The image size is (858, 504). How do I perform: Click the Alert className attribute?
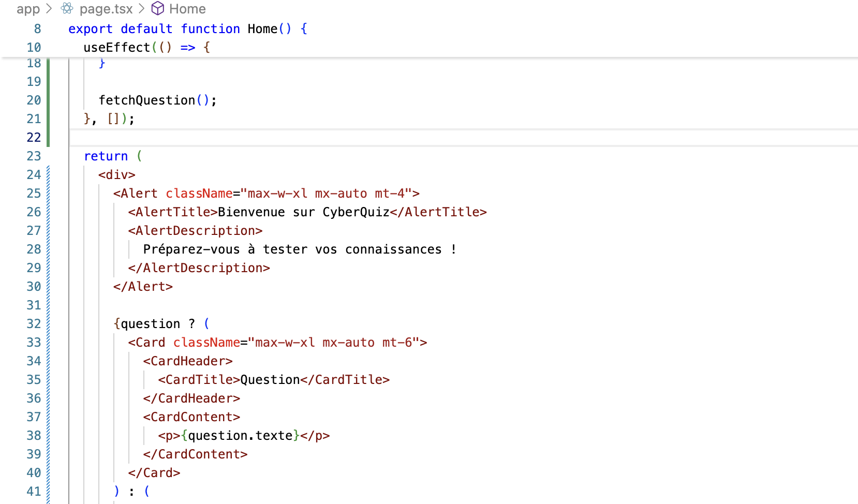(199, 194)
